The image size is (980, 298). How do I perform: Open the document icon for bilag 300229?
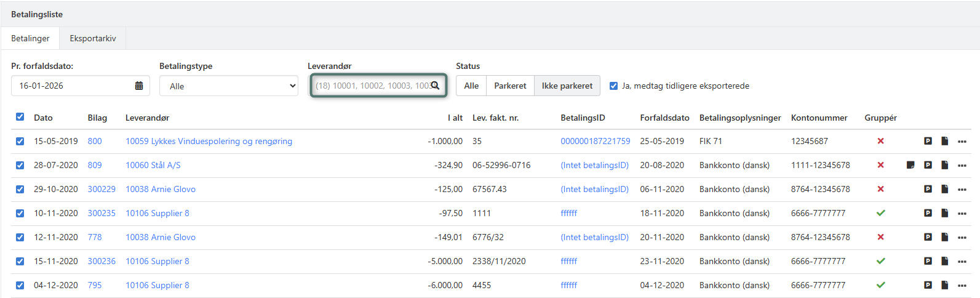tap(944, 189)
